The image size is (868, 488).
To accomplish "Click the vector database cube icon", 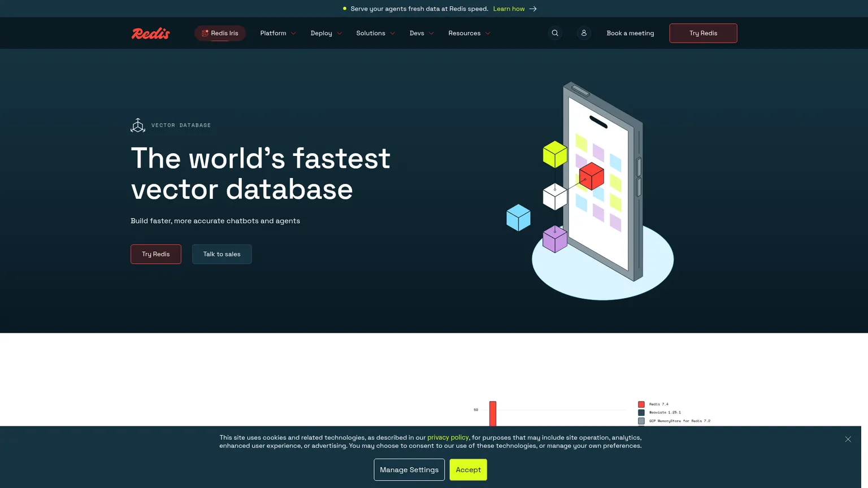I will coord(138,125).
